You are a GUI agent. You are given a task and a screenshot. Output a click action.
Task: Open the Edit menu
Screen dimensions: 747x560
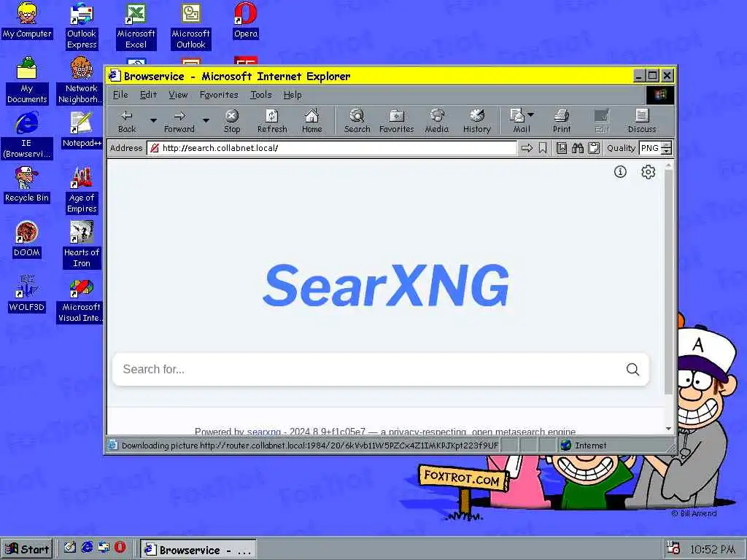[148, 95]
